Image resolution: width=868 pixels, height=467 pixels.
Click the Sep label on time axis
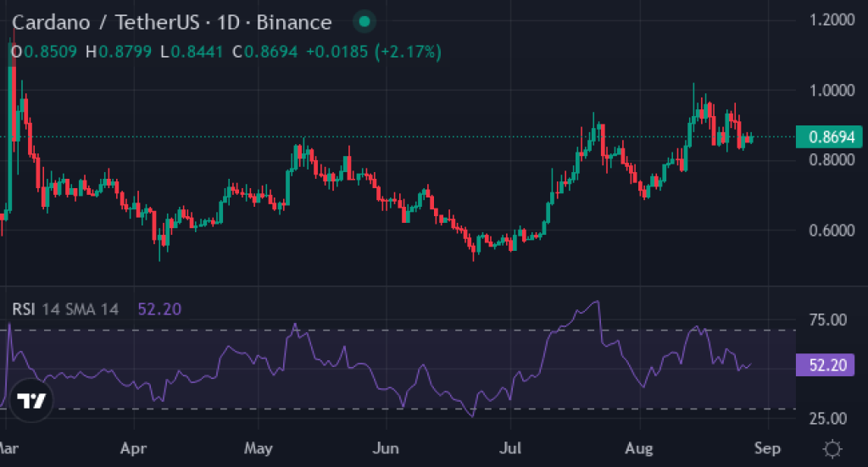tap(767, 448)
